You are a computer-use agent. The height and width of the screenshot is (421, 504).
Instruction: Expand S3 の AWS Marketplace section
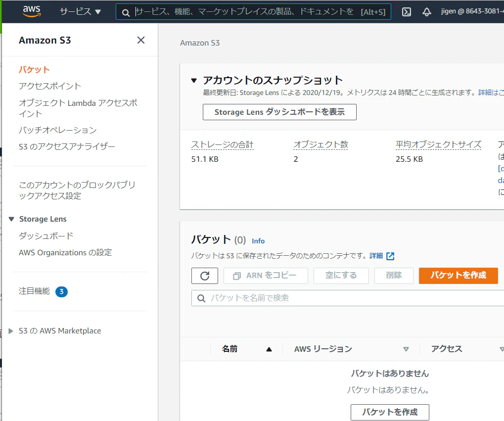click(10, 331)
